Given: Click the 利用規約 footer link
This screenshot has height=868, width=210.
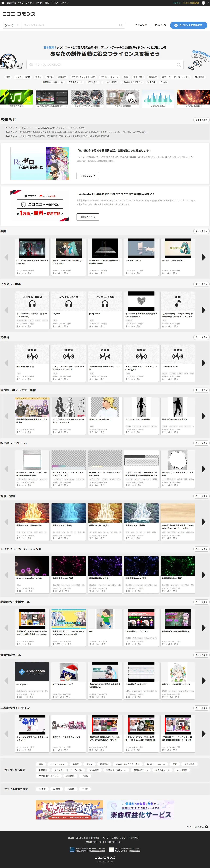Looking at the screenshot, I should [95, 838].
